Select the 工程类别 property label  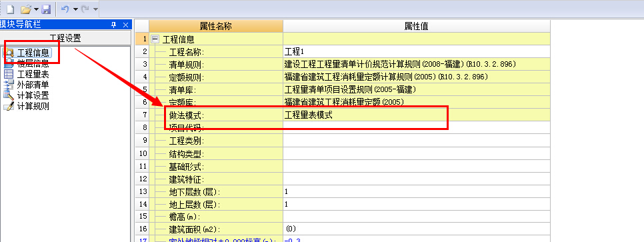[187, 141]
